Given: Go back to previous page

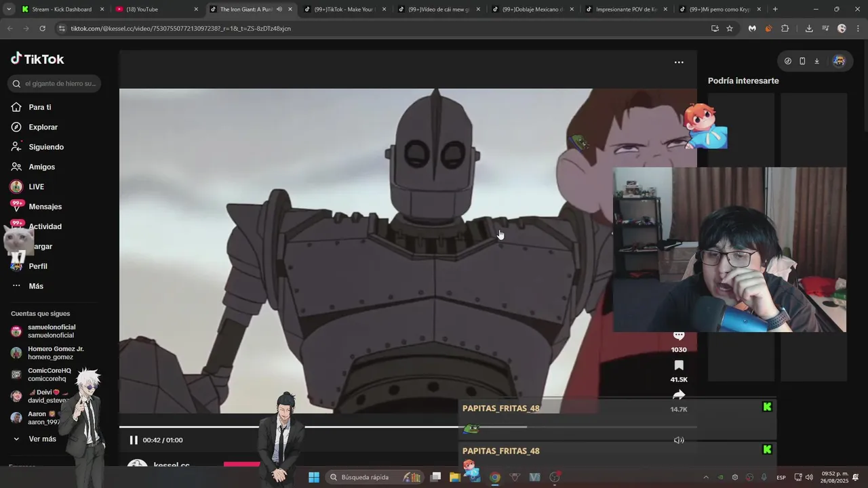Looking at the screenshot, I should click(9, 28).
